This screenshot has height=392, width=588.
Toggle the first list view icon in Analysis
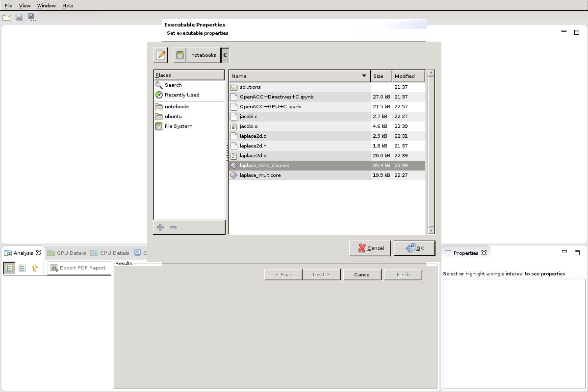pos(9,268)
